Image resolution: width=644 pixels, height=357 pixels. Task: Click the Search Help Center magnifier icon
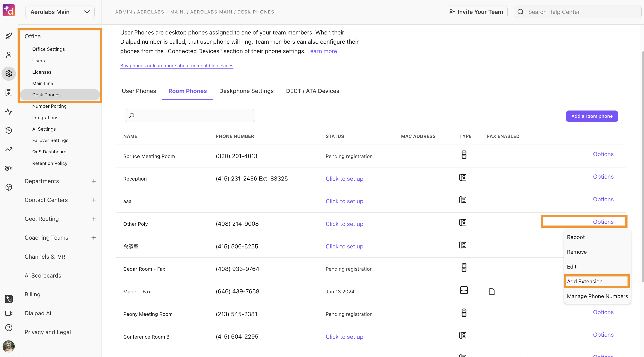(520, 12)
